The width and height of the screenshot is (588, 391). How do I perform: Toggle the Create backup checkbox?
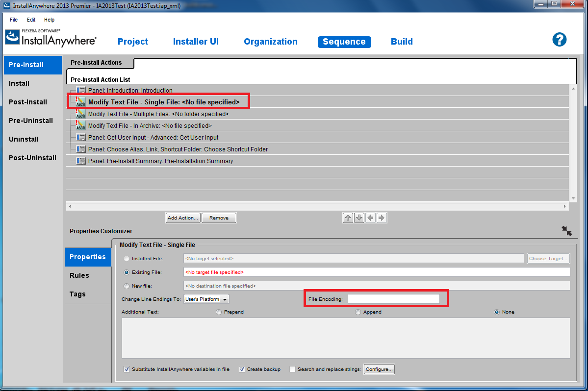[x=242, y=369]
